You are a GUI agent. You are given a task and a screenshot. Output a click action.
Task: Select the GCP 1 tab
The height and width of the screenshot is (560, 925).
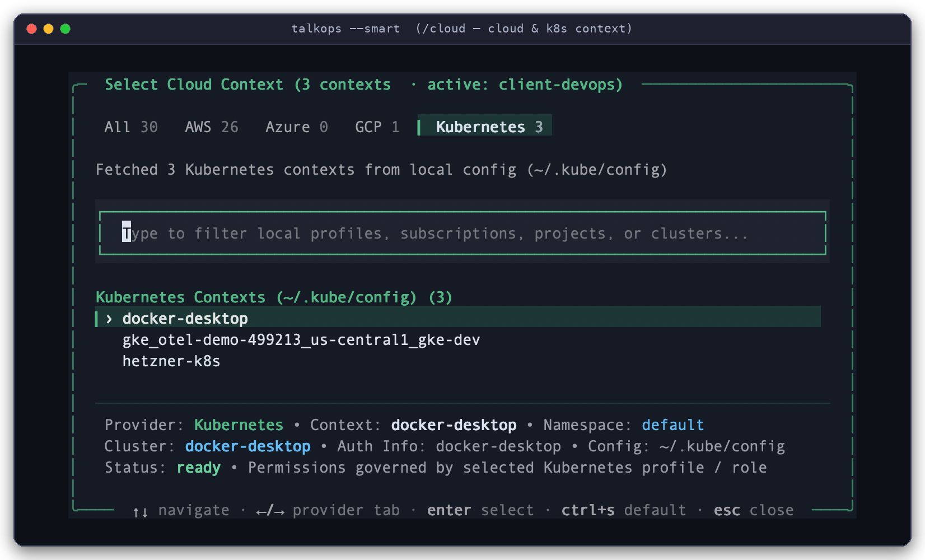pyautogui.click(x=377, y=127)
